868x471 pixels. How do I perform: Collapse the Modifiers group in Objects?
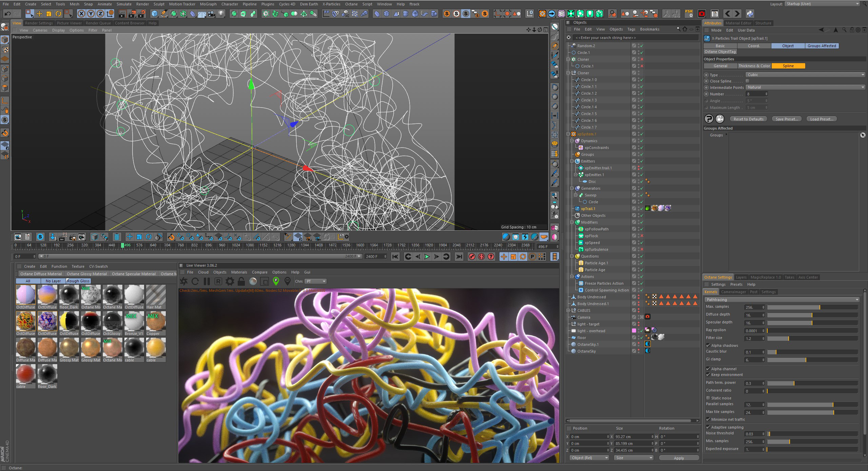[x=572, y=222]
